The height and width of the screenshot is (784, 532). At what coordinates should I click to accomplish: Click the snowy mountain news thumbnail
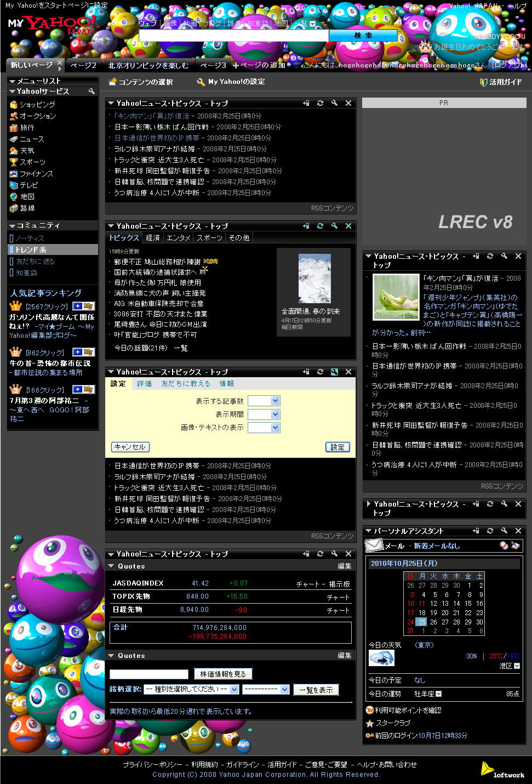tap(314, 279)
